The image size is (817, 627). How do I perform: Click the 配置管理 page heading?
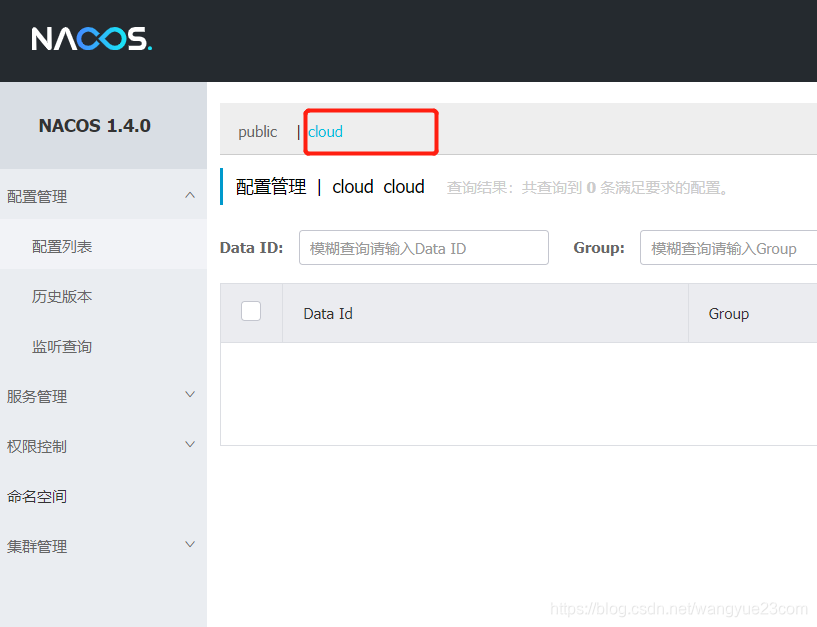click(x=271, y=187)
